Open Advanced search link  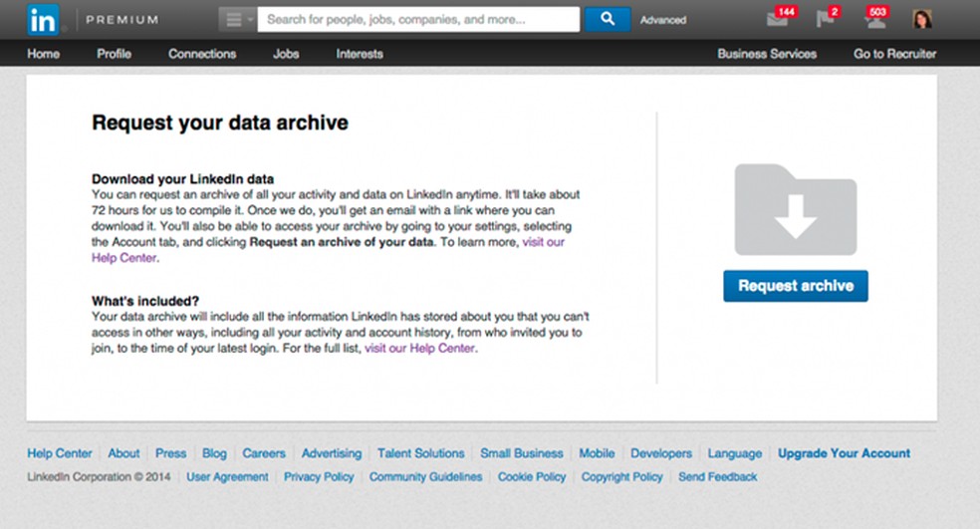click(x=663, y=20)
